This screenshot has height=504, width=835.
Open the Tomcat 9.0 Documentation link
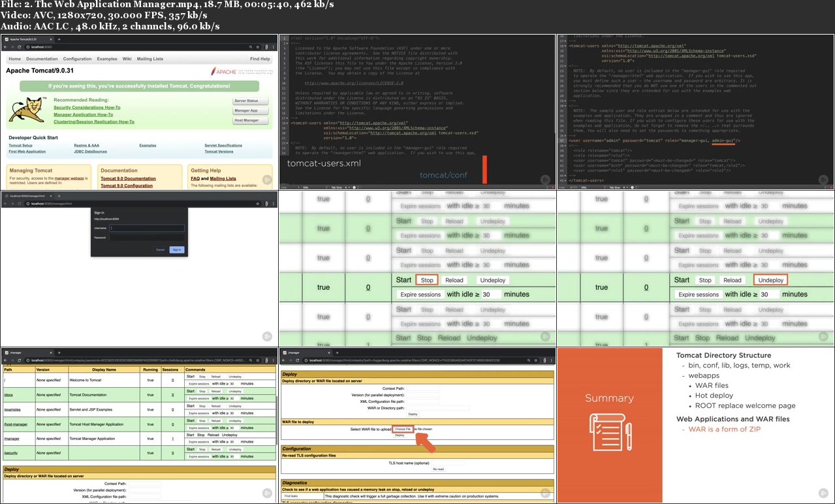click(129, 179)
